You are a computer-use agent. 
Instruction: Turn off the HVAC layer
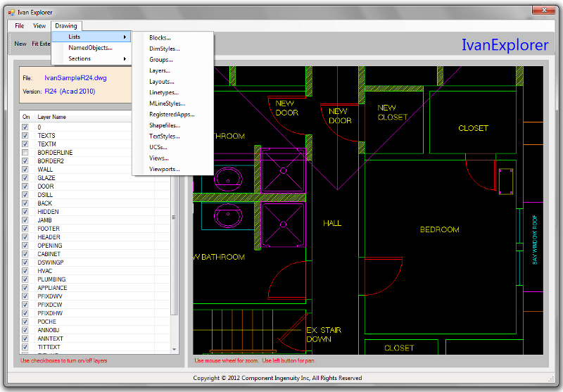[25, 271]
